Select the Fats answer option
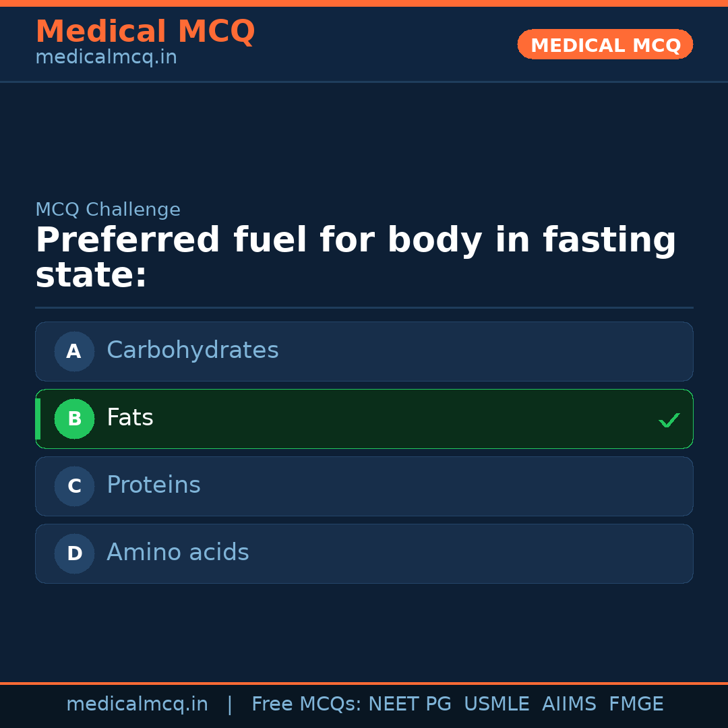This screenshot has height=728, width=728. pos(364,419)
